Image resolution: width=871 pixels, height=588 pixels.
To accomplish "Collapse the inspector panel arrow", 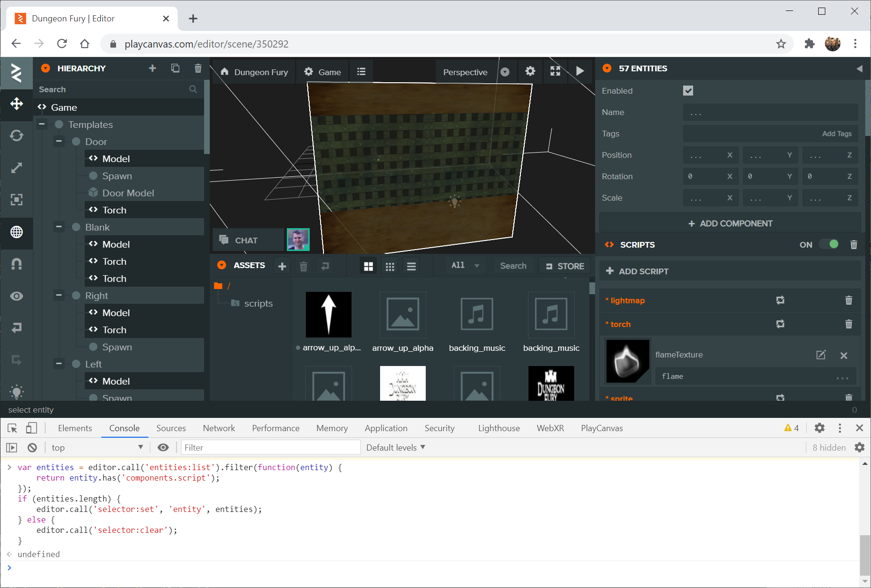I will tap(859, 68).
